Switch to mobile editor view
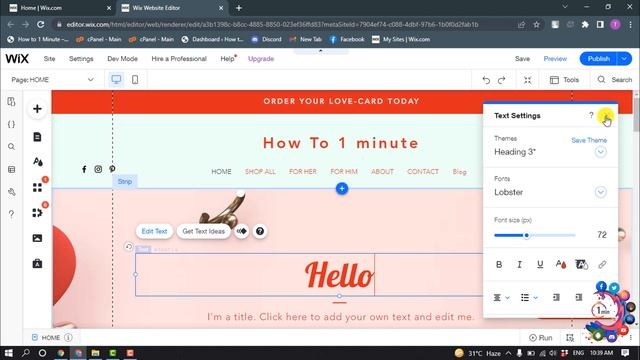Viewport: 640px width, 360px height. (135, 80)
